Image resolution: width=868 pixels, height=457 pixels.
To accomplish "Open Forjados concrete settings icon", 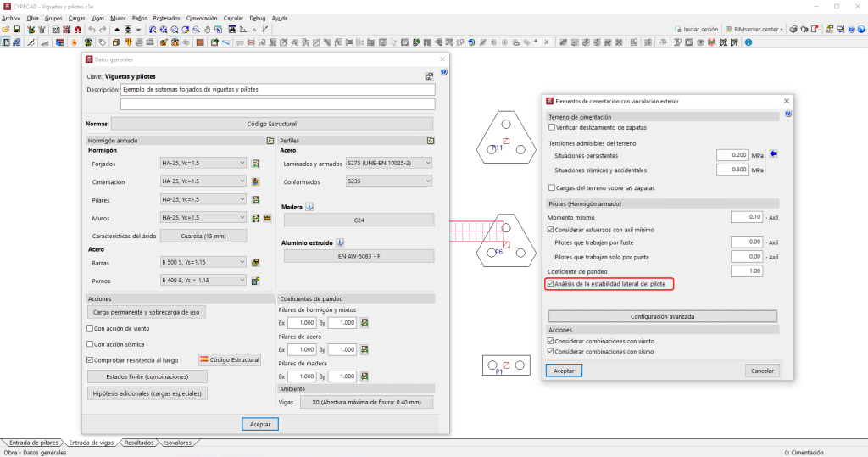I will (256, 164).
